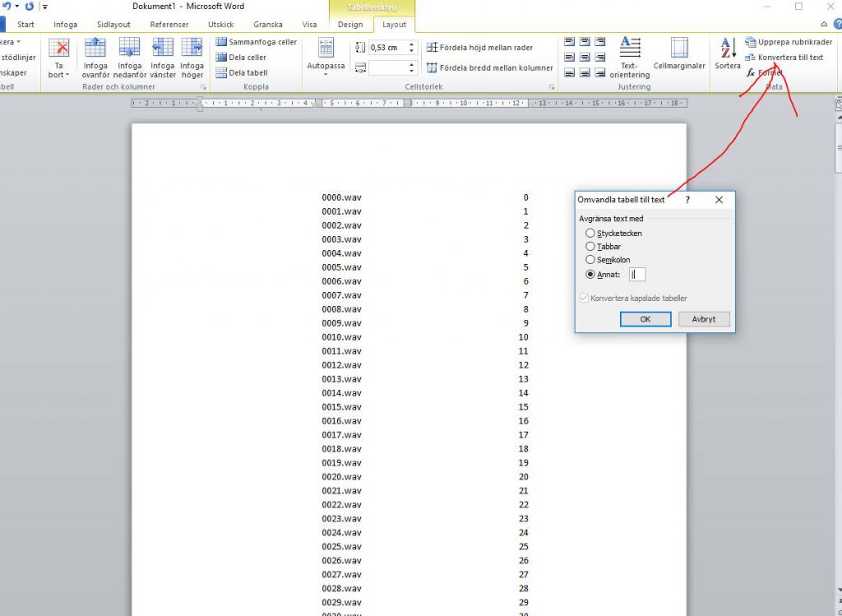Open Cellmarginaler cell margins settings
The image size is (842, 616).
[x=679, y=53]
